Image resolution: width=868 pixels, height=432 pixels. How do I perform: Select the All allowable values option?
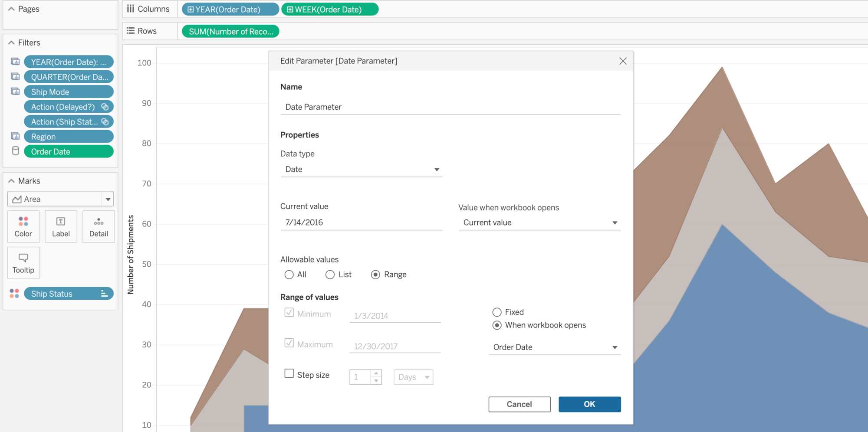click(289, 275)
